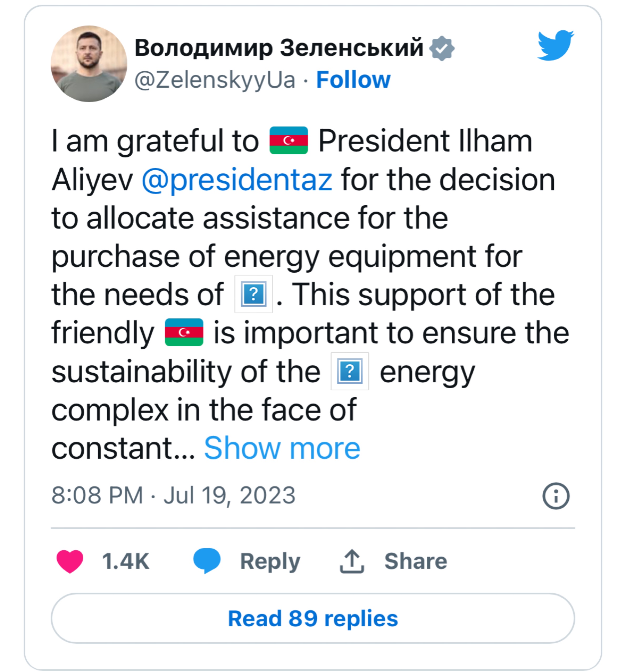The width and height of the screenshot is (626, 672).
Task: Click the blue verified badge
Action: 442,48
